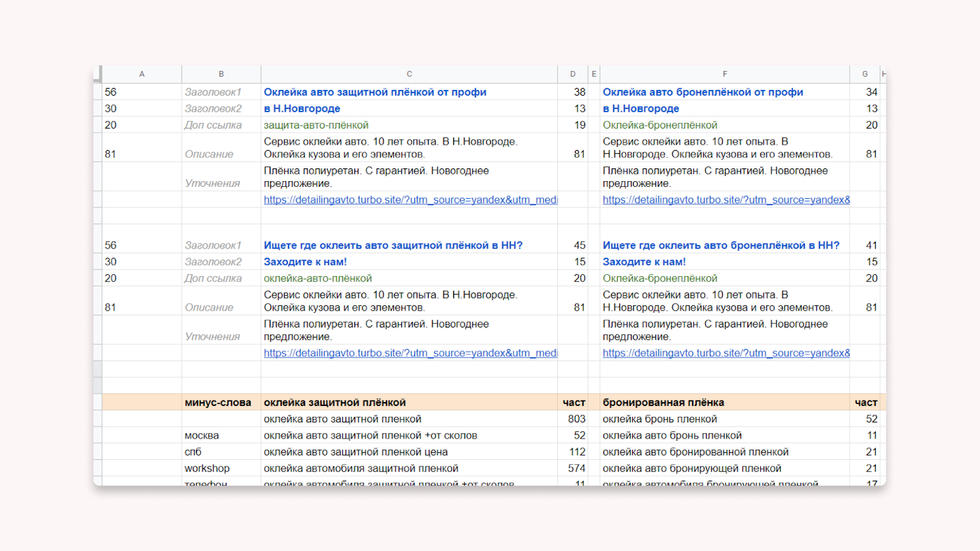This screenshot has width=980, height=551.
Task: Click second 'Заголовок2' label in column B
Action: [x=213, y=261]
